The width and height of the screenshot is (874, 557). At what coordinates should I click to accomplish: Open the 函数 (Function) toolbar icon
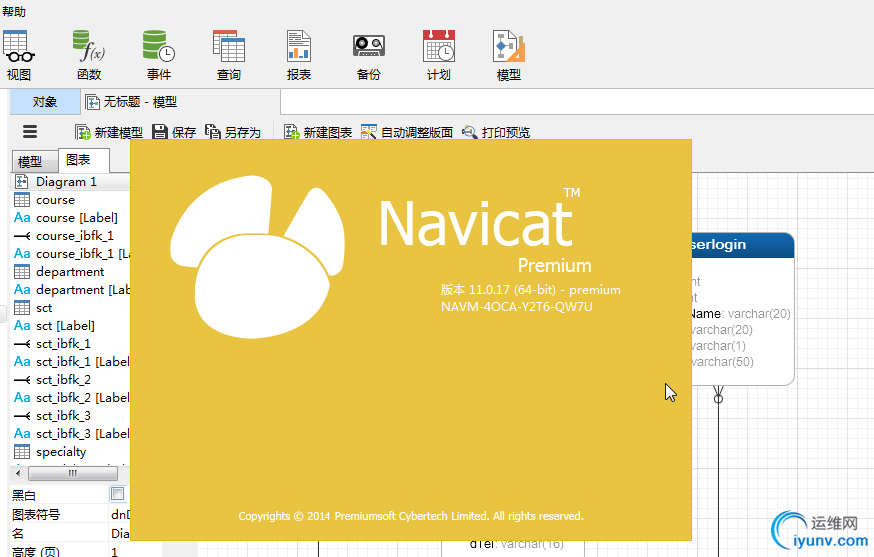(89, 55)
